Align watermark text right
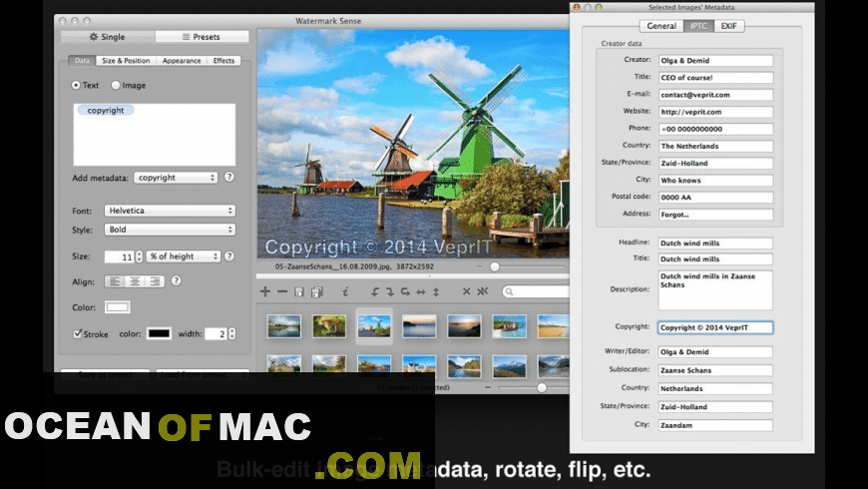Viewport: 868px width, 489px height. (x=155, y=281)
